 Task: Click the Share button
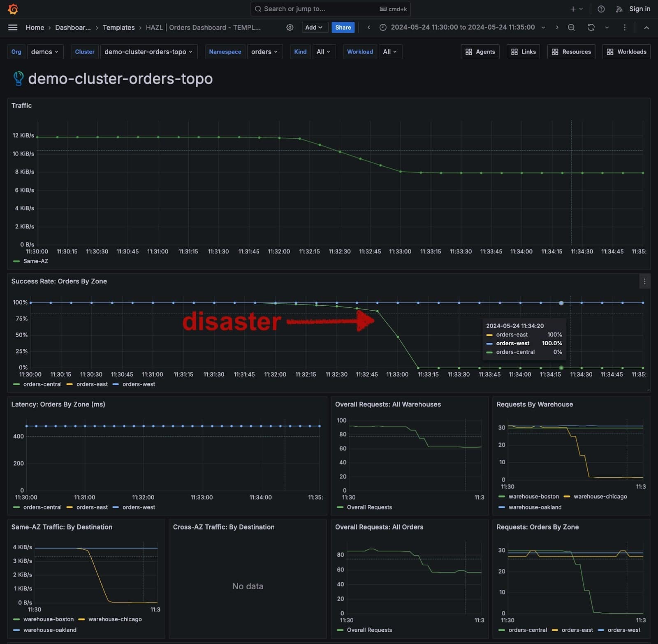(343, 27)
